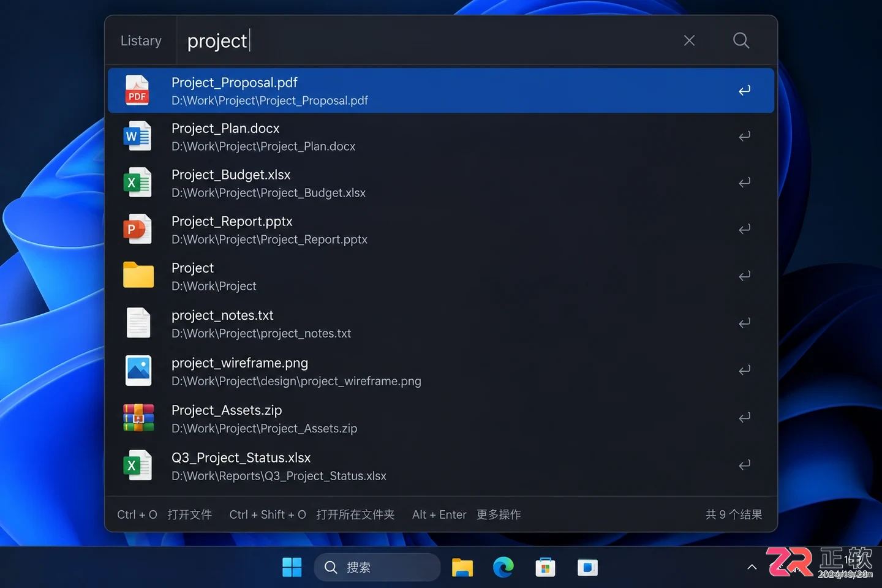Click the enter arrow on Project_Assets.zip row
Image resolution: width=882 pixels, height=588 pixels.
click(x=744, y=418)
